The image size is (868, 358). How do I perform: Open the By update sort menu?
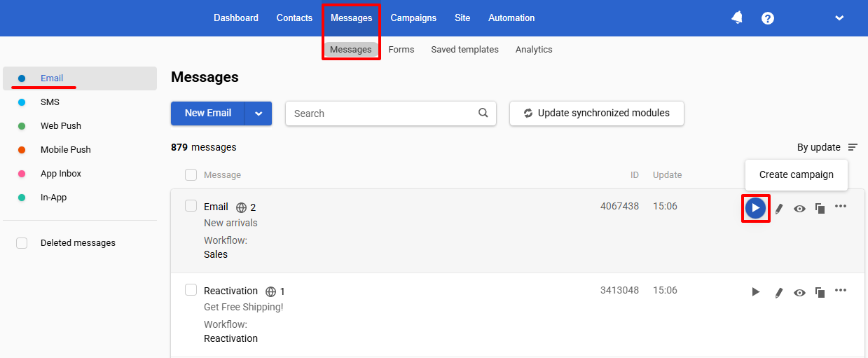pos(827,147)
